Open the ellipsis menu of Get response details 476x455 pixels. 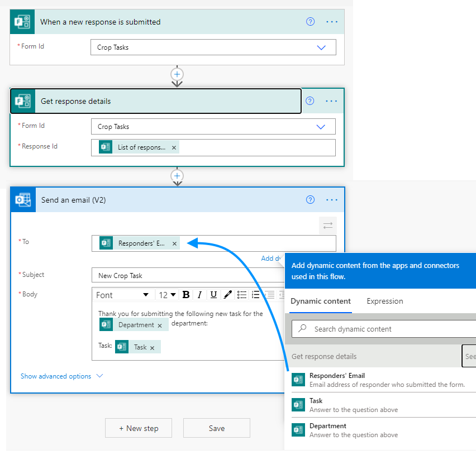pos(331,101)
